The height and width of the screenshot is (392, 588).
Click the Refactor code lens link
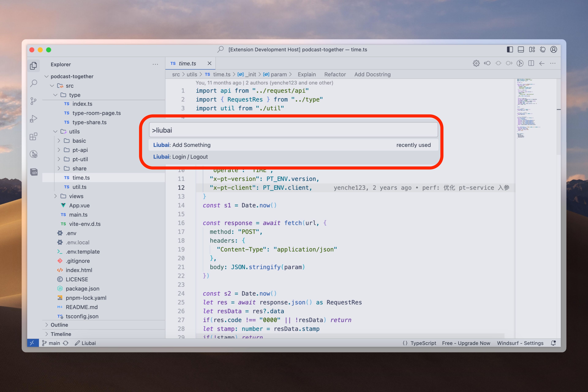(x=335, y=75)
